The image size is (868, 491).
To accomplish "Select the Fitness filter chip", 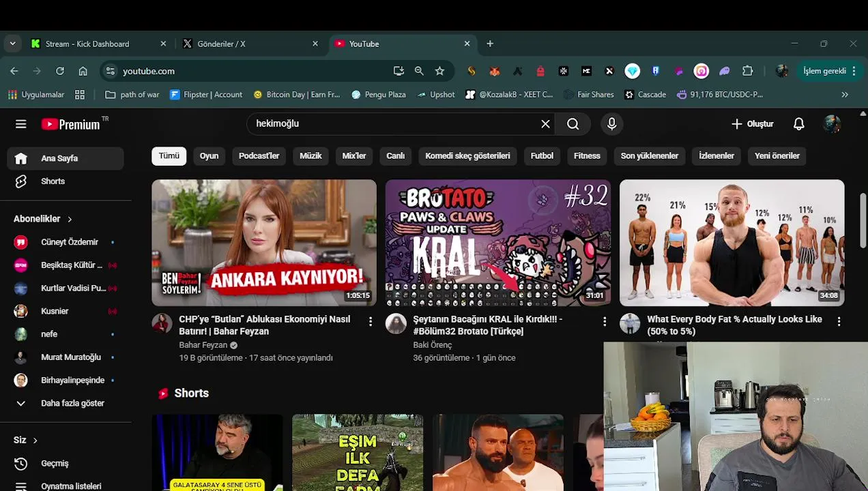I will pos(587,156).
